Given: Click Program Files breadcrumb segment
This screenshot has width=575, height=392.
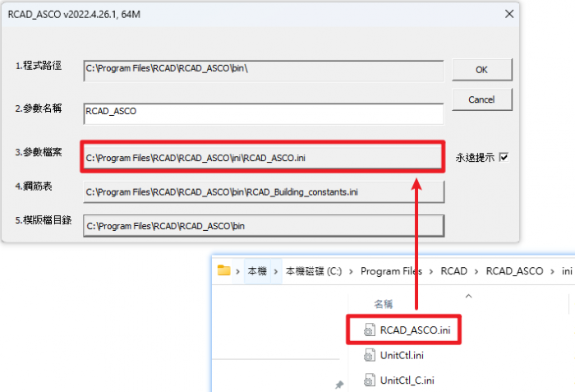Looking at the screenshot, I should (x=391, y=271).
